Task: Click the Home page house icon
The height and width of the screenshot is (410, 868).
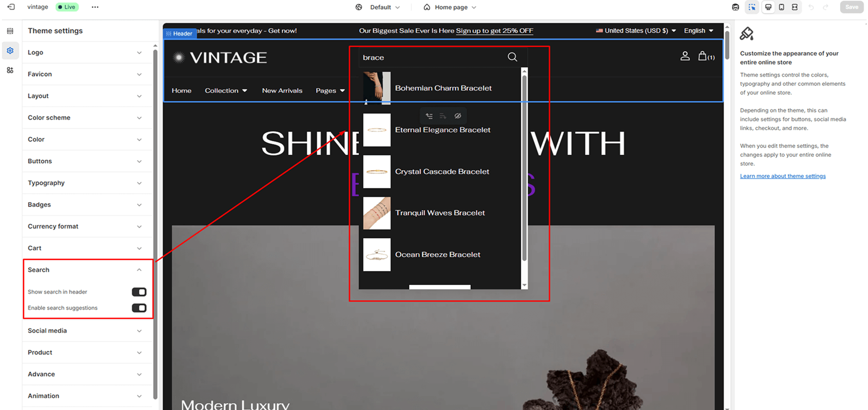Action: [x=427, y=7]
